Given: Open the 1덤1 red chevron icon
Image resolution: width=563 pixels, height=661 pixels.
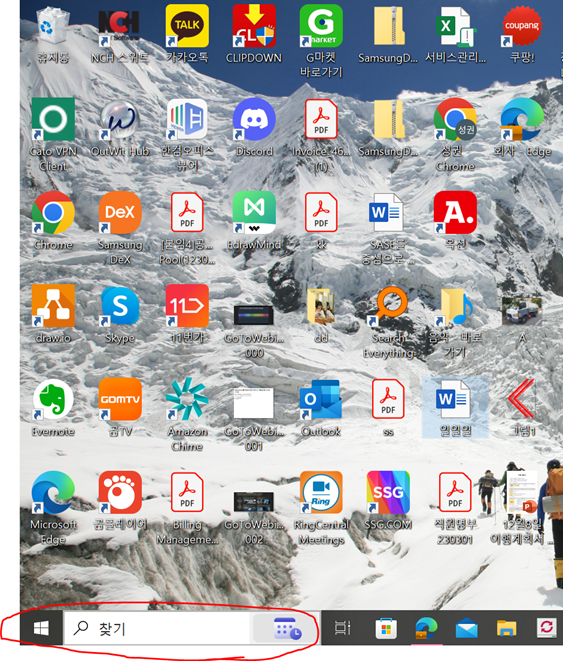Looking at the screenshot, I should [522, 399].
